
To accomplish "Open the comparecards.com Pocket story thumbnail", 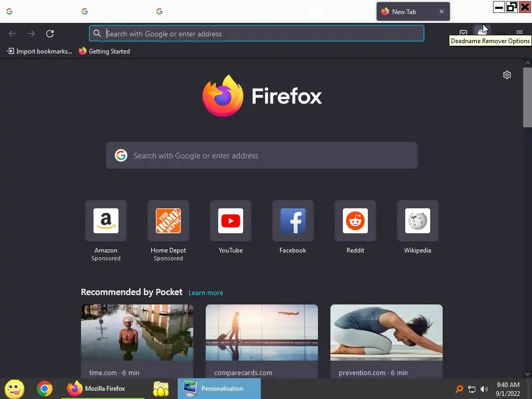I will tap(262, 332).
